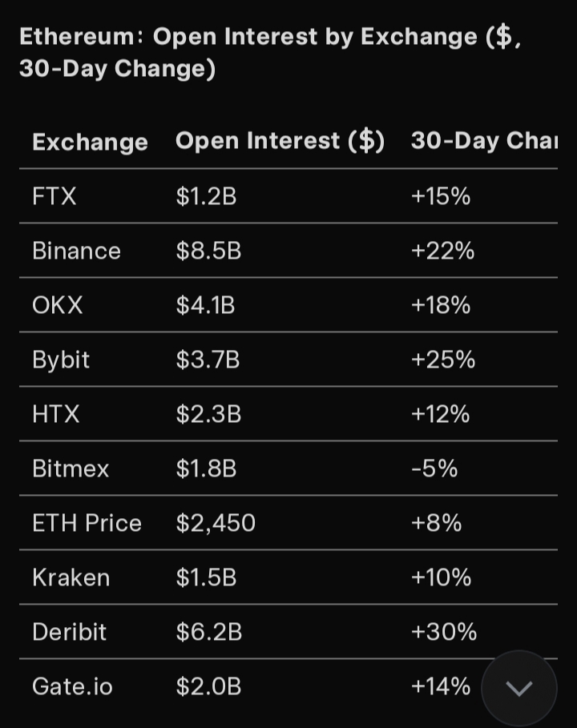Tap Bitmex's -5% change value
Image resolution: width=577 pixels, height=728 pixels.
(434, 469)
